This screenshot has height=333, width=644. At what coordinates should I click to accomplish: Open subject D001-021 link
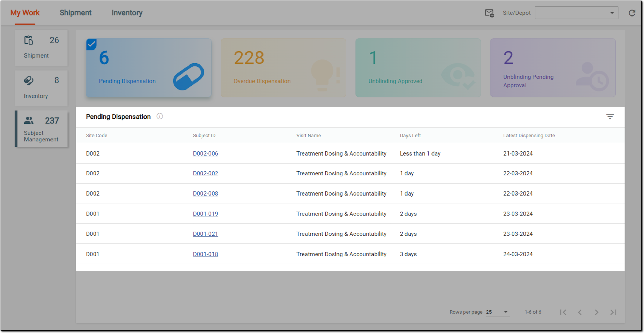click(x=205, y=234)
